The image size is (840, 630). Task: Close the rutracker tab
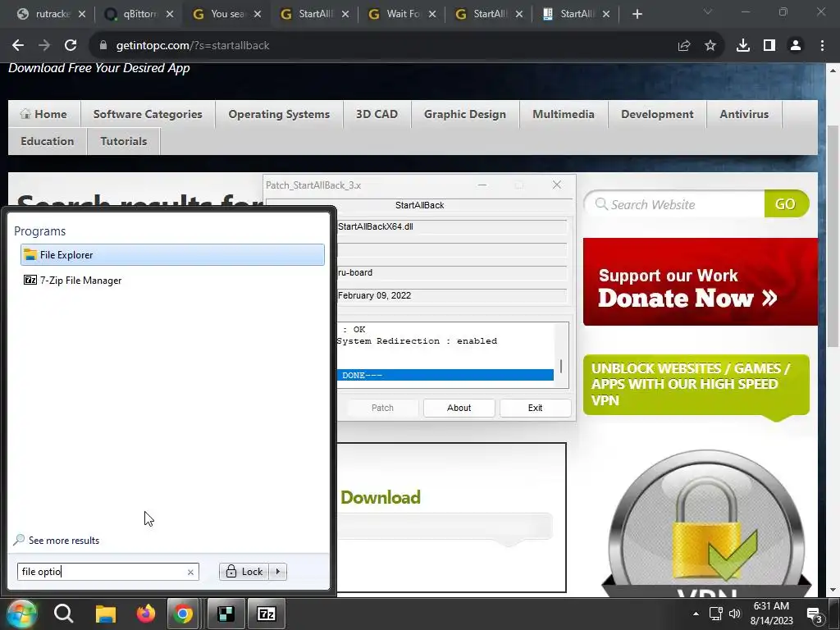(82, 14)
